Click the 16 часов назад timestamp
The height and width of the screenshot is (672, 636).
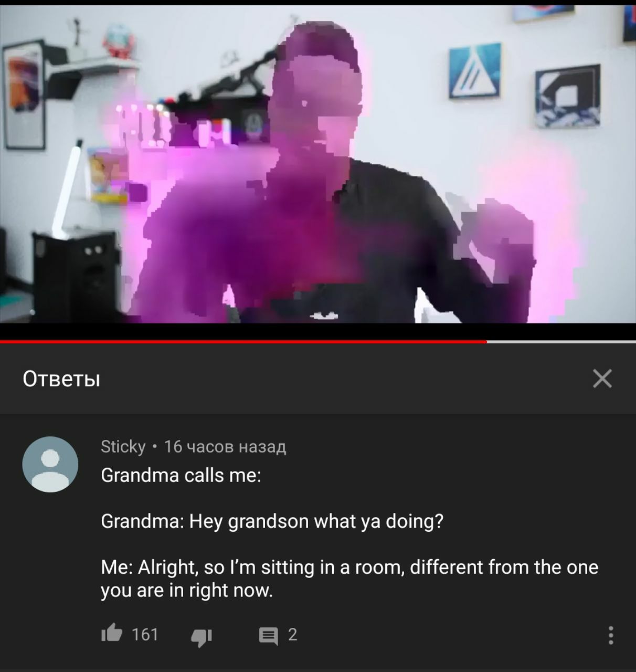pos(225,447)
